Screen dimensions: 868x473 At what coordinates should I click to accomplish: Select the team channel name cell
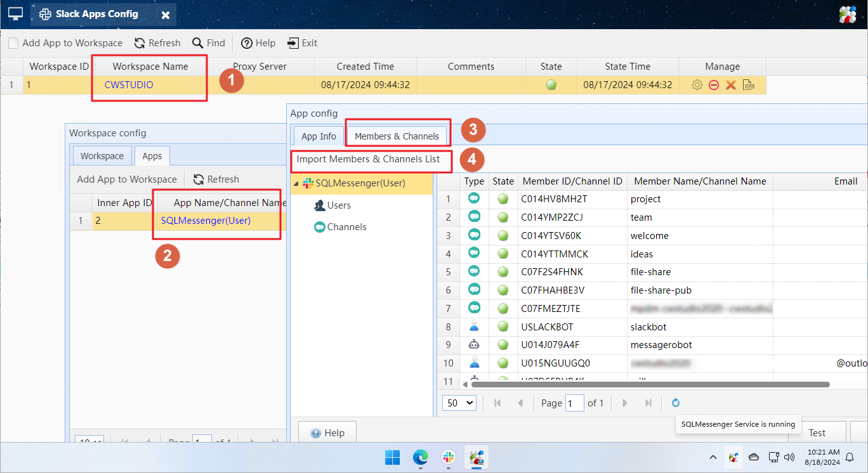pos(700,217)
